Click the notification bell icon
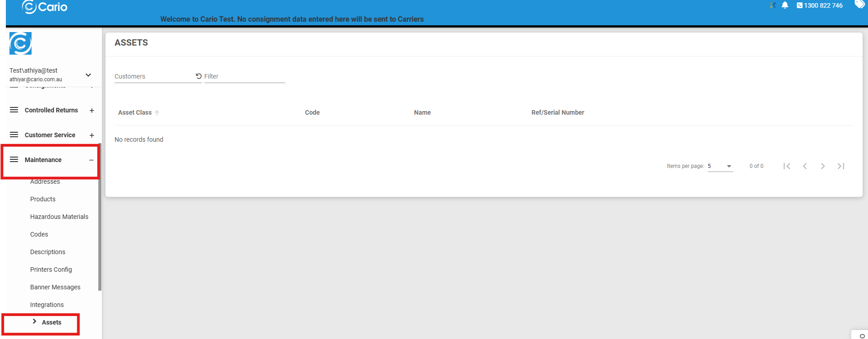Screen dimensions: 868x339 tap(785, 5)
